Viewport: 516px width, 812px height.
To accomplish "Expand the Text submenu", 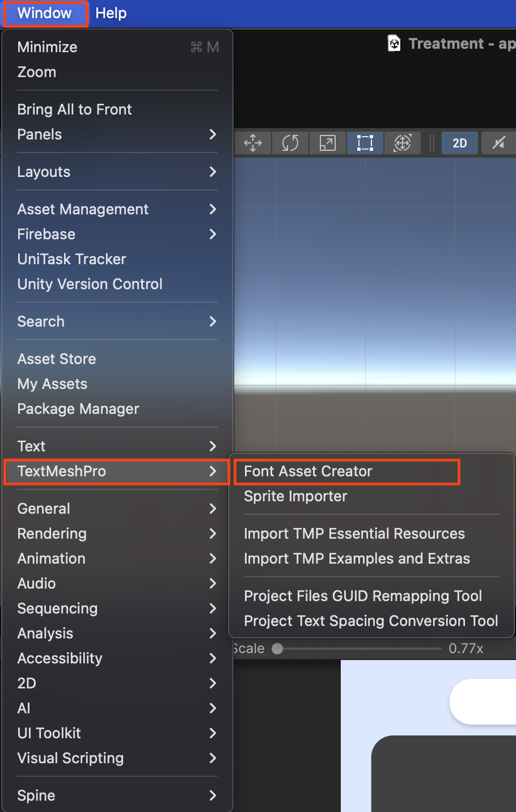I will (x=117, y=446).
